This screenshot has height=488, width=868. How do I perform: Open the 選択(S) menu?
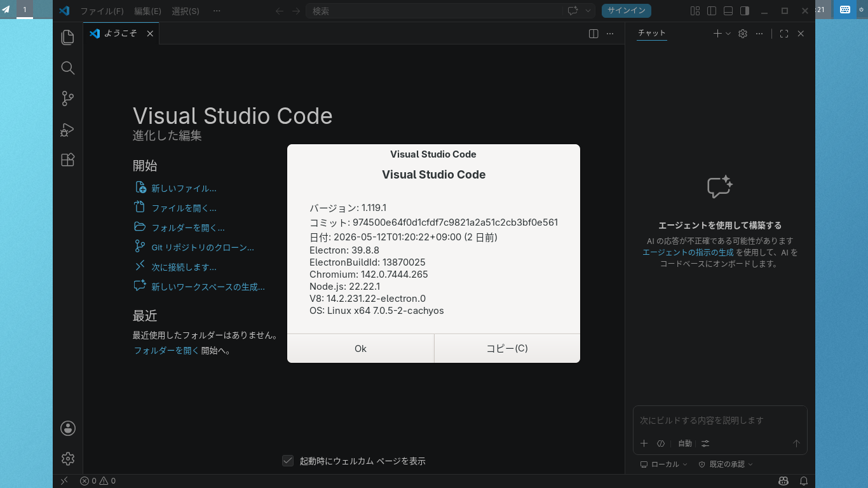point(186,11)
